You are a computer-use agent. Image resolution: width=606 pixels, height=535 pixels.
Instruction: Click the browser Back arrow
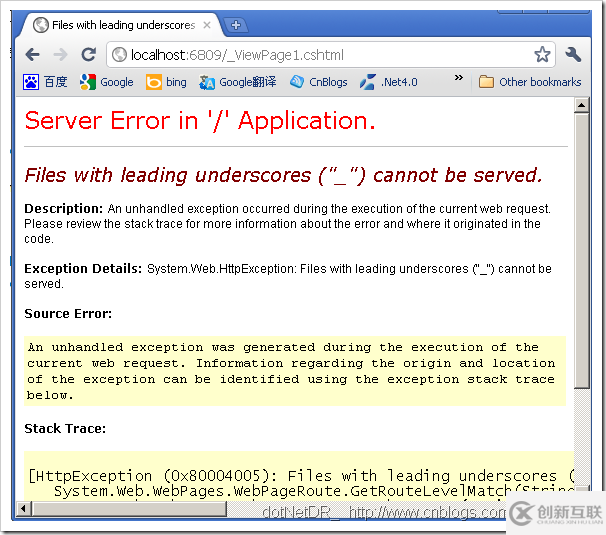tap(33, 55)
